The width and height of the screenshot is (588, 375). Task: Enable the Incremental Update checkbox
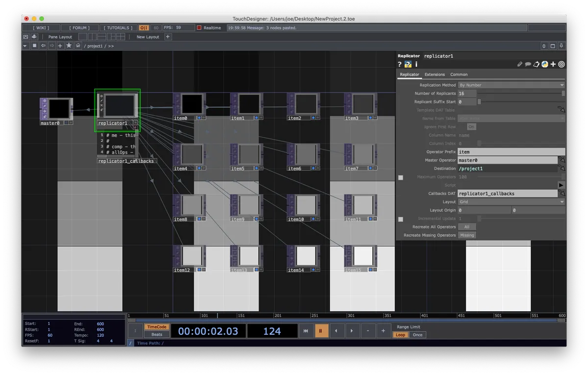[x=401, y=219]
